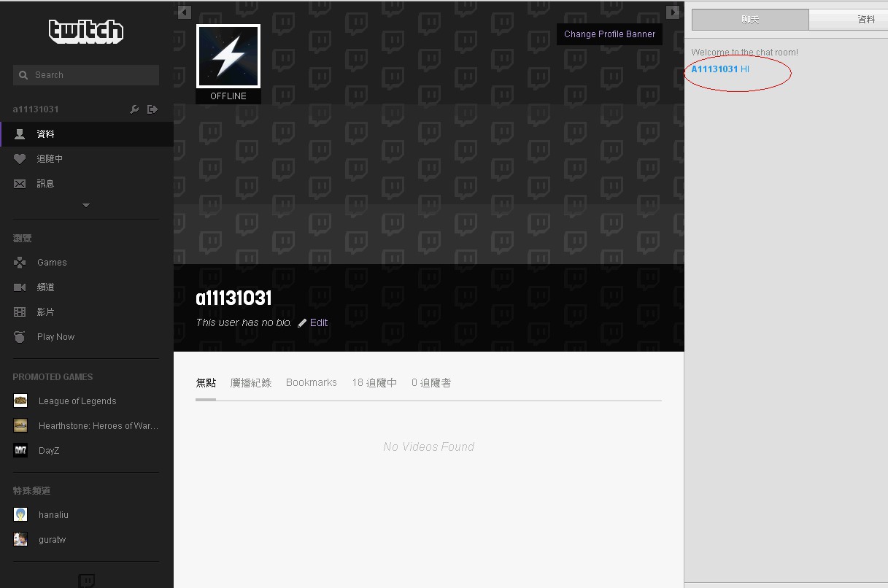Click the envelope icon for 訊息
888x588 pixels.
point(20,184)
